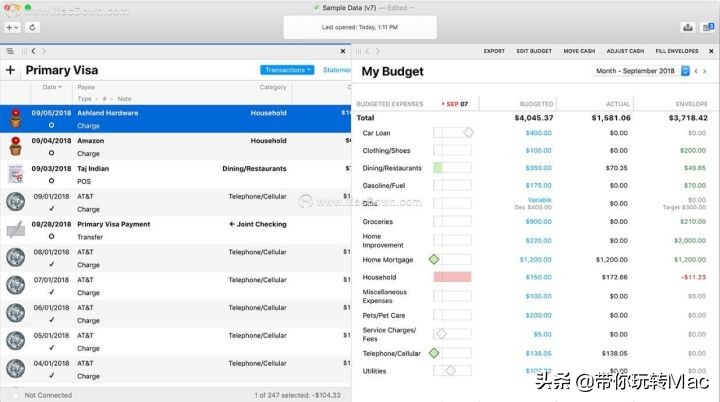Screen dimensions: 720x402
Task: Toggle the cleared status of Ashland Hardware
Action: (51, 125)
